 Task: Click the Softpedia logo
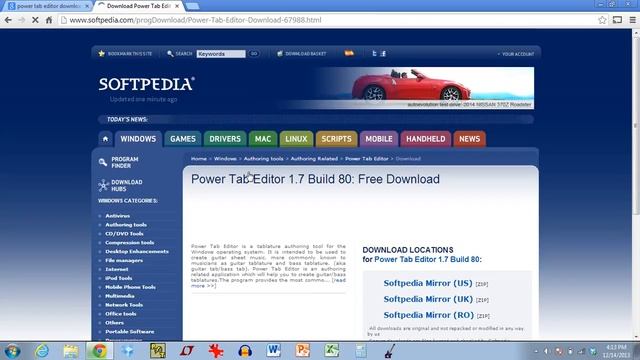(146, 84)
